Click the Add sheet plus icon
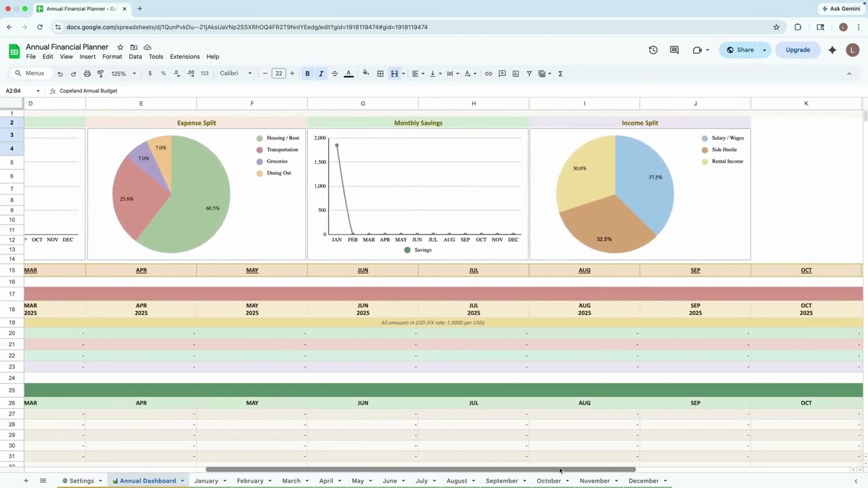868x488 pixels. coord(26,481)
